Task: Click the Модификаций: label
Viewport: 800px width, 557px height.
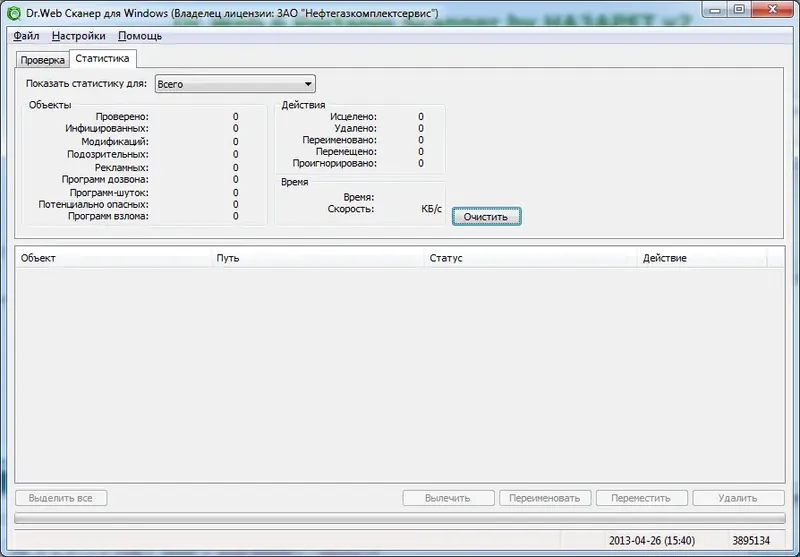Action: 115,142
